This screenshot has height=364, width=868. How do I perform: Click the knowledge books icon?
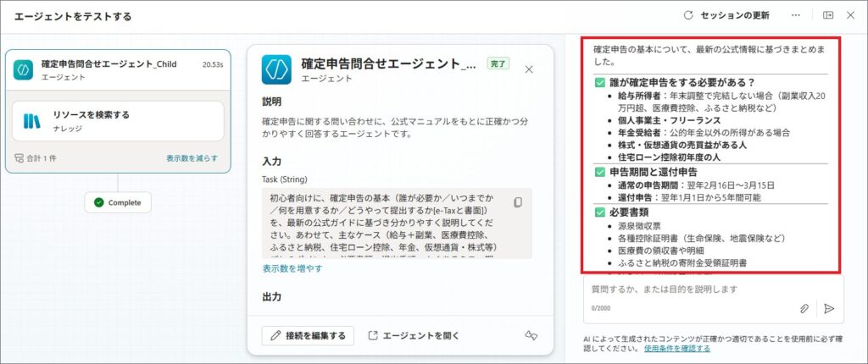coord(32,121)
